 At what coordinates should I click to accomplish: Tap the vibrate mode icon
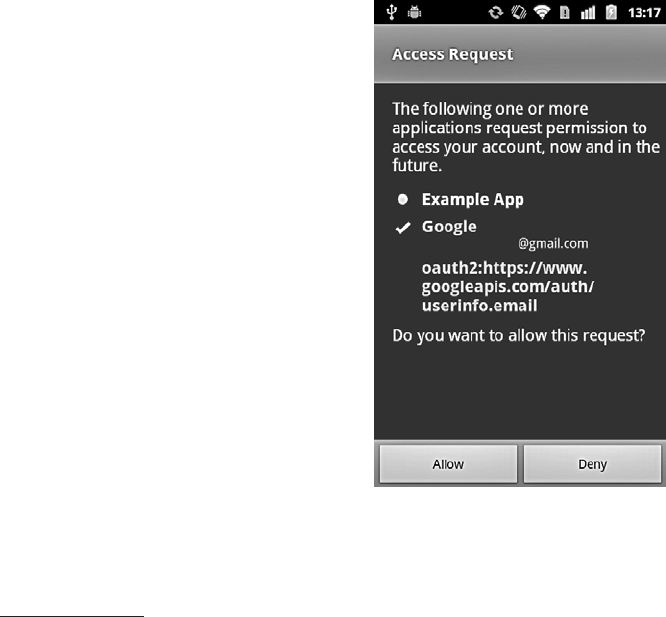(519, 12)
